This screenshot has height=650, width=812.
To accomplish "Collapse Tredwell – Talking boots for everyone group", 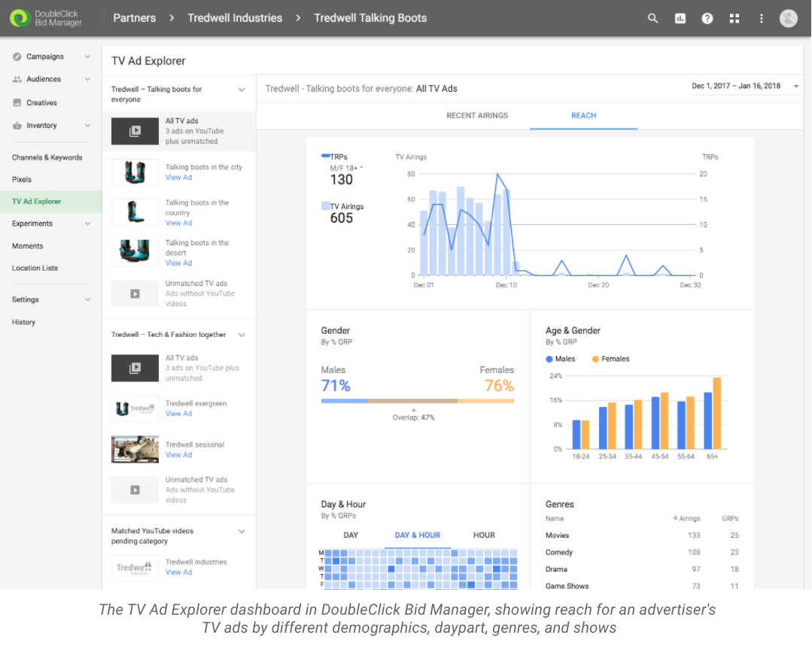I will [x=242, y=90].
